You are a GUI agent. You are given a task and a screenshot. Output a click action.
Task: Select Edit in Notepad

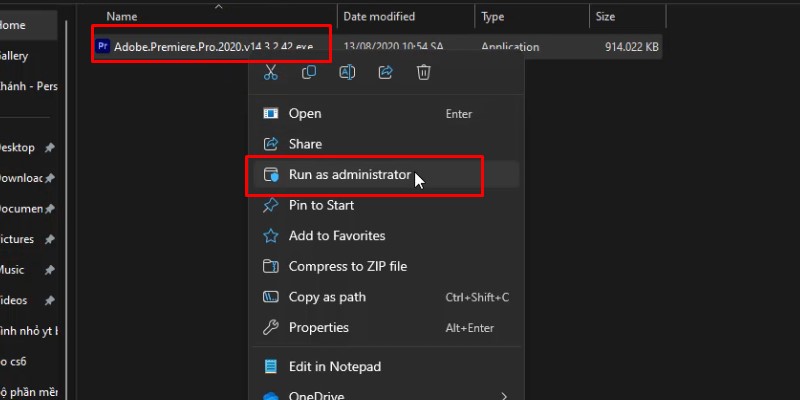pos(334,367)
